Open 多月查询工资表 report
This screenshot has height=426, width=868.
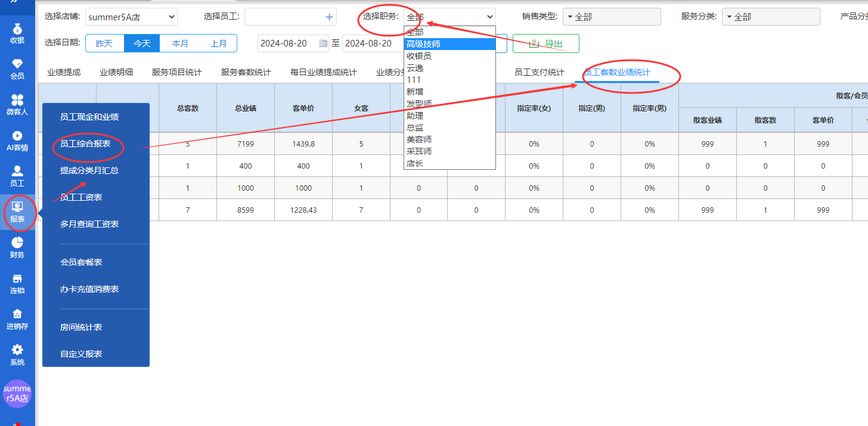[x=89, y=224]
